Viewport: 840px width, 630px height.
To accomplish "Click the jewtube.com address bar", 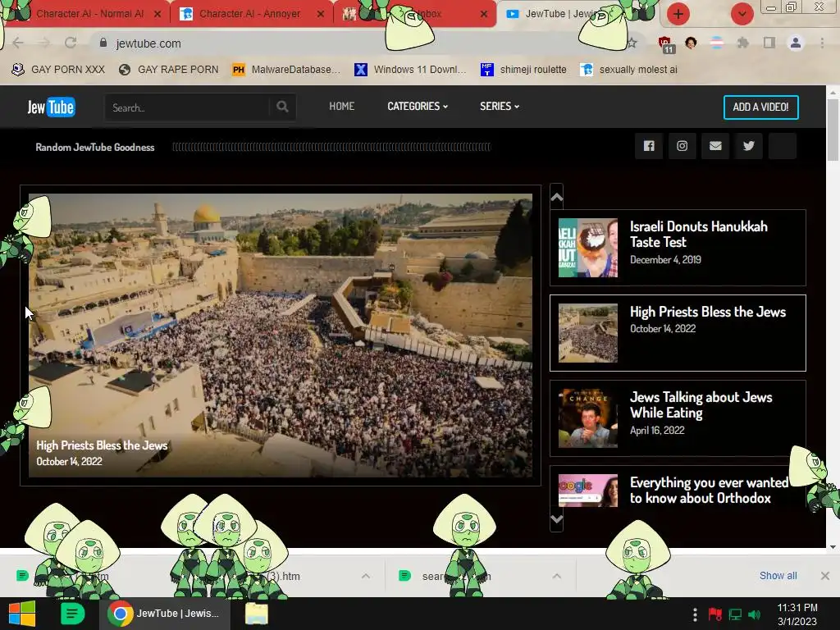I will pyautogui.click(x=364, y=43).
